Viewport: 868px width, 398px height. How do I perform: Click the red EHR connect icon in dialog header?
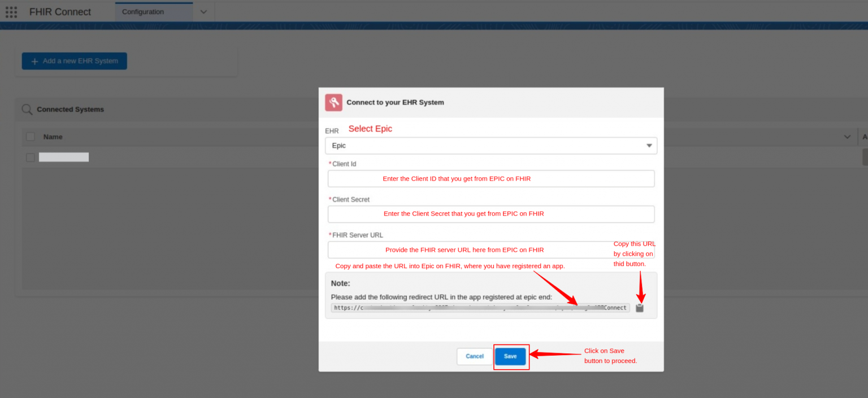pyautogui.click(x=333, y=102)
